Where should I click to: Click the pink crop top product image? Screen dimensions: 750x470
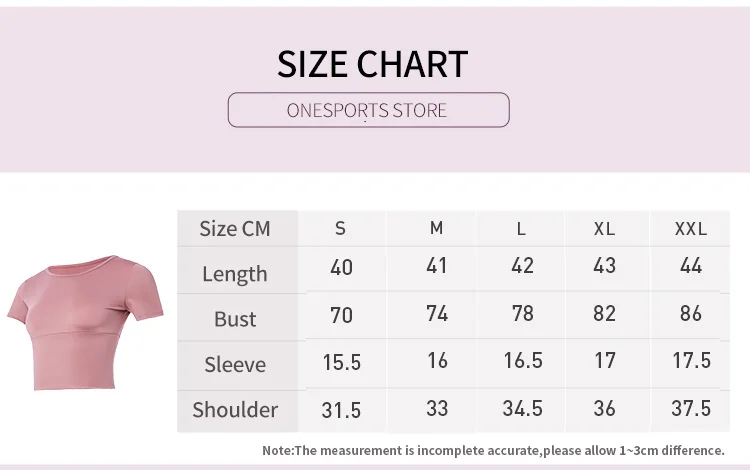(x=85, y=323)
